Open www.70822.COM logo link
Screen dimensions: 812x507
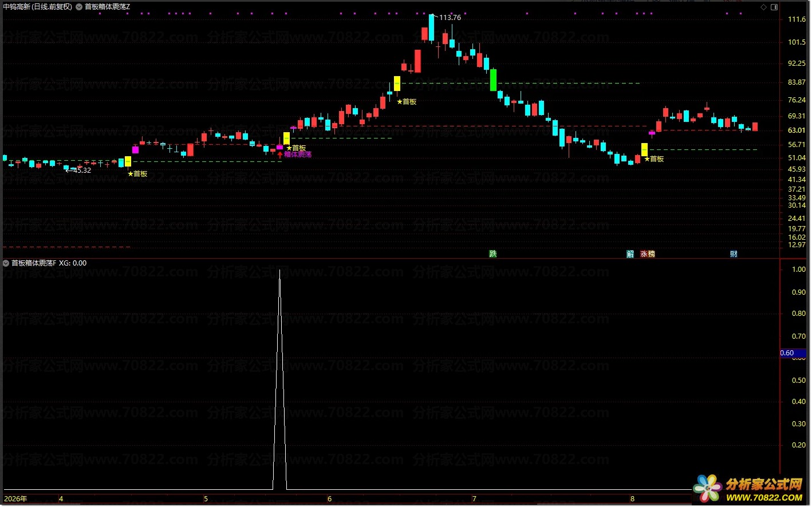pyautogui.click(x=764, y=498)
